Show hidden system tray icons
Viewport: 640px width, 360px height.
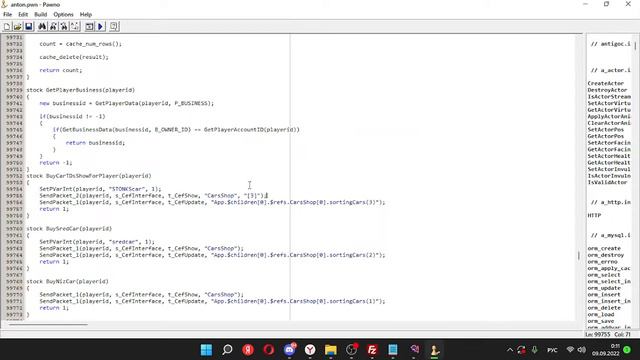(510, 350)
